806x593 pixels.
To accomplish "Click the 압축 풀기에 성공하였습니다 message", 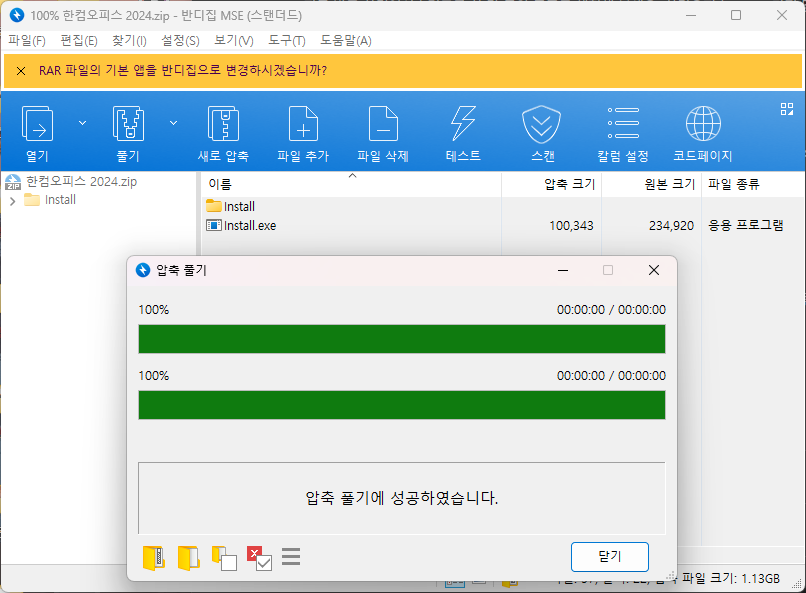I will [x=401, y=498].
